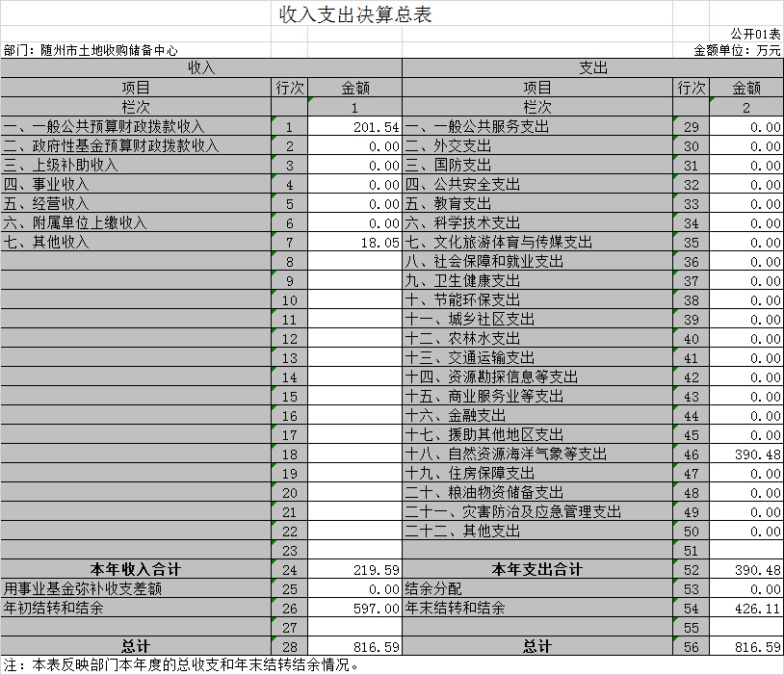Select the 经营收入 cell
Viewport: 784px width, 675px height.
pyautogui.click(x=136, y=203)
